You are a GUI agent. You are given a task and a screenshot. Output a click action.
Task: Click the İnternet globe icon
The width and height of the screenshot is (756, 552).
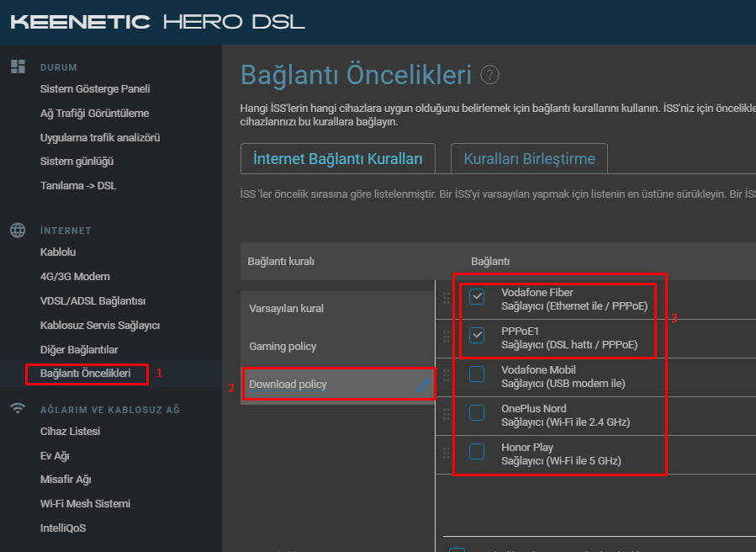(x=18, y=231)
